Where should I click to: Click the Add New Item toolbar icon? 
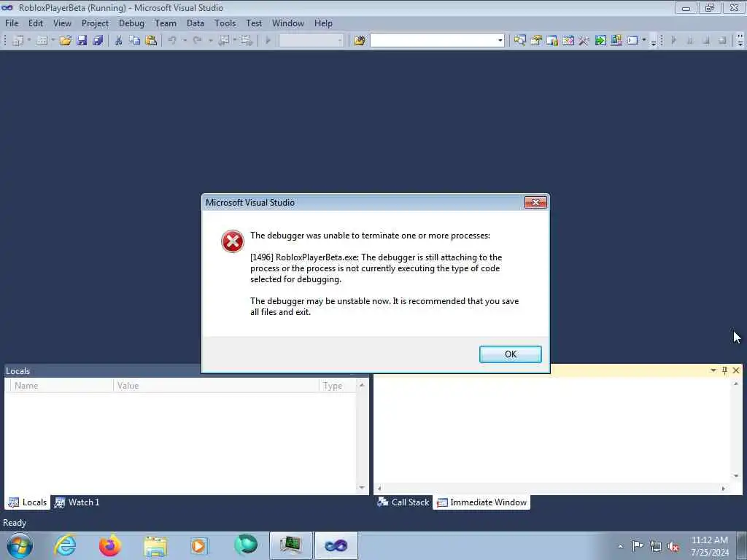(42, 41)
